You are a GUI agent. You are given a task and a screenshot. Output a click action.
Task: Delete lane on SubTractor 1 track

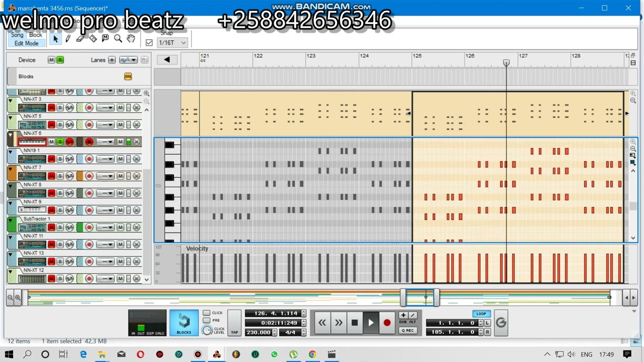point(136,227)
